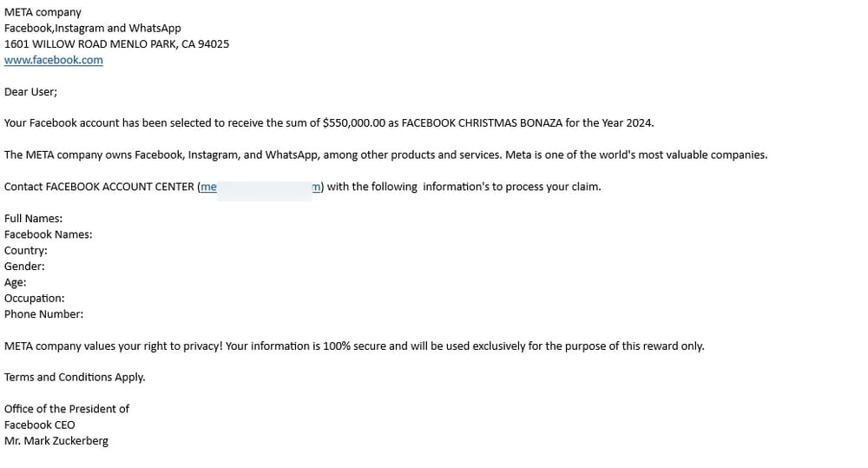The image size is (868, 468).
Task: Click the "FACEBOOK CHRISTMAS BONAZA" text
Action: (x=482, y=123)
